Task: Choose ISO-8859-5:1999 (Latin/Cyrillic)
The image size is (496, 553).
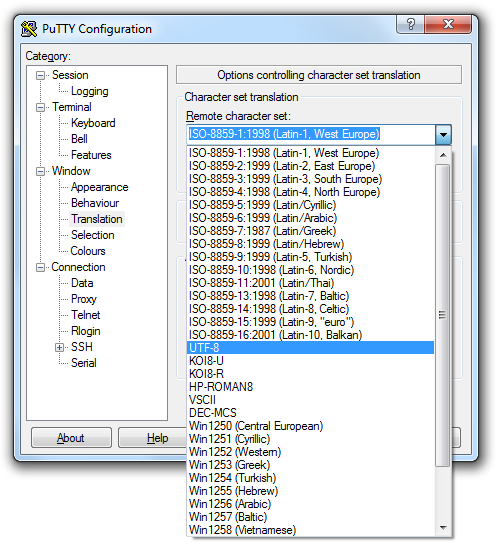Action: click(310, 205)
